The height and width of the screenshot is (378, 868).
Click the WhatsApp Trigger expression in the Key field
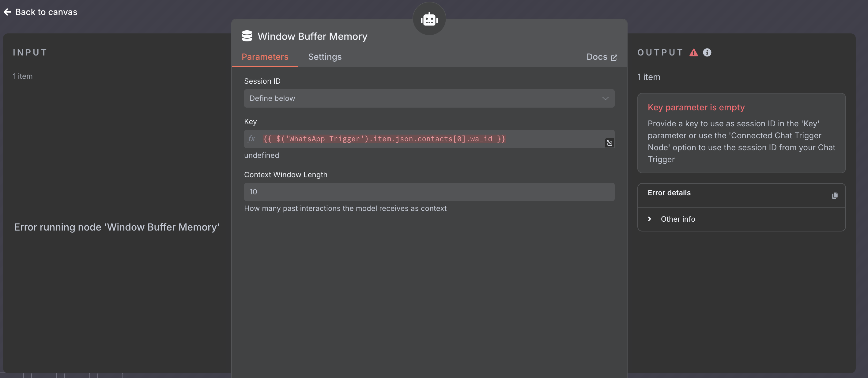click(x=383, y=139)
